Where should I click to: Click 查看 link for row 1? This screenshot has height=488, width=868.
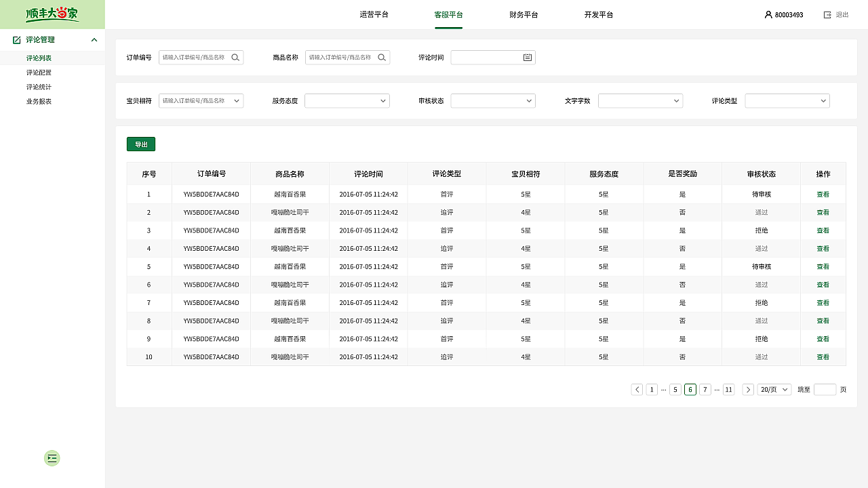[x=823, y=195]
